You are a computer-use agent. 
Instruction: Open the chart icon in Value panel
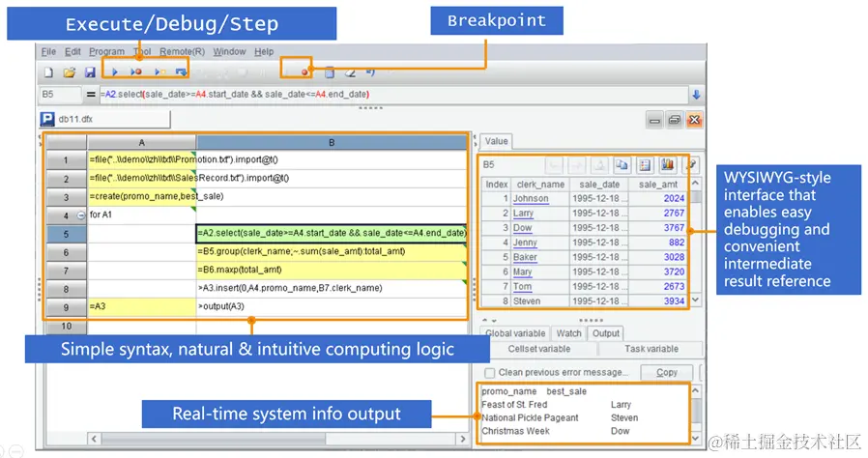(x=667, y=164)
